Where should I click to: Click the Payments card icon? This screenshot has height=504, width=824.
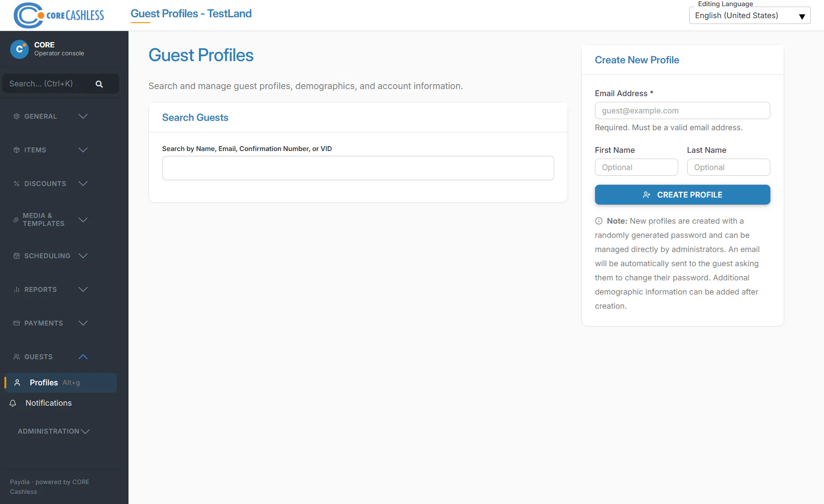[x=16, y=323]
